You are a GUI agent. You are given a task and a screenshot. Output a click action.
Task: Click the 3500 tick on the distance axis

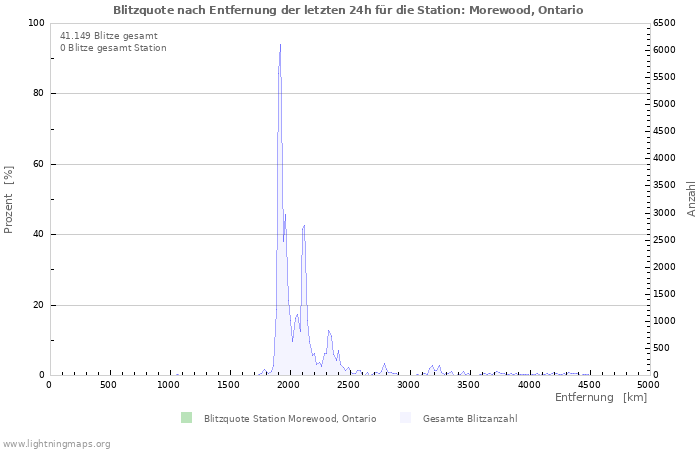point(468,384)
